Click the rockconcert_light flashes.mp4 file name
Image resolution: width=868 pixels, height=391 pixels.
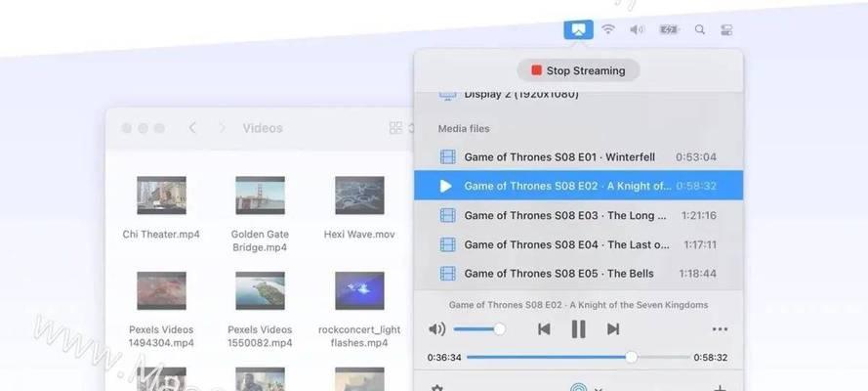(359, 336)
